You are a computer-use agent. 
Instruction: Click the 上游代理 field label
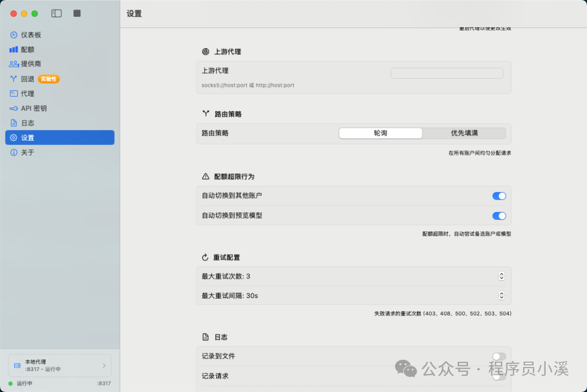(215, 71)
